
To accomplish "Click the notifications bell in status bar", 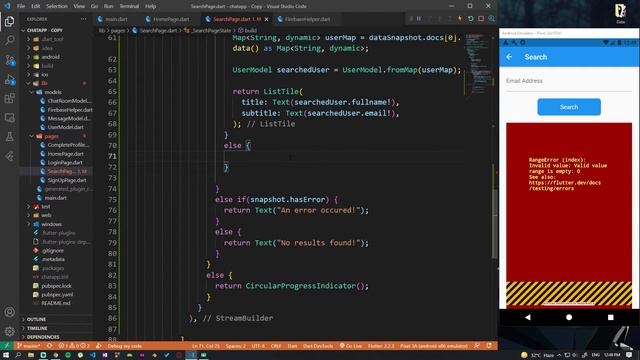I will (x=489, y=346).
